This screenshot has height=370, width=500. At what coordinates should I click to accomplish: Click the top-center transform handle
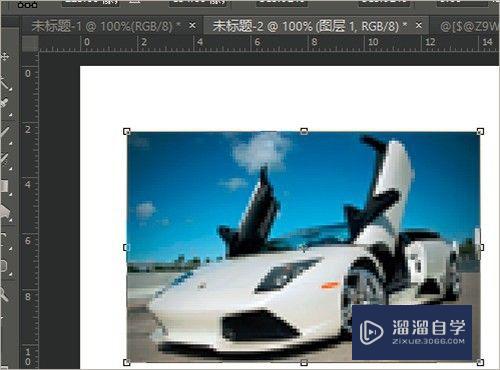click(304, 131)
